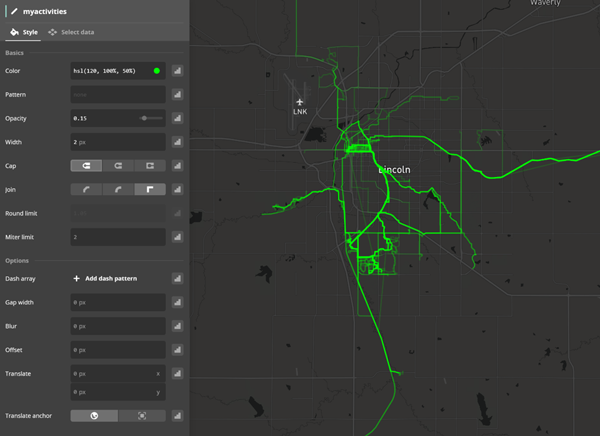Select the butt line cap option
The width and height of the screenshot is (600, 436).
[86, 166]
